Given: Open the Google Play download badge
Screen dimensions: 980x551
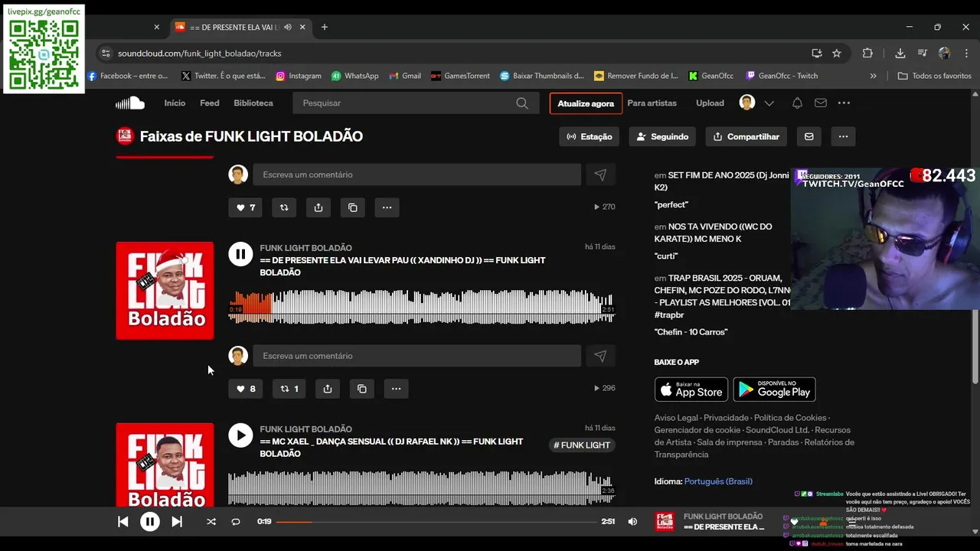Looking at the screenshot, I should tap(774, 390).
